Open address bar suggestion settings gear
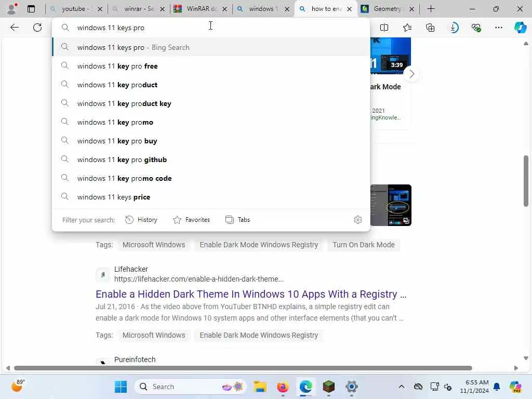 [357, 220]
